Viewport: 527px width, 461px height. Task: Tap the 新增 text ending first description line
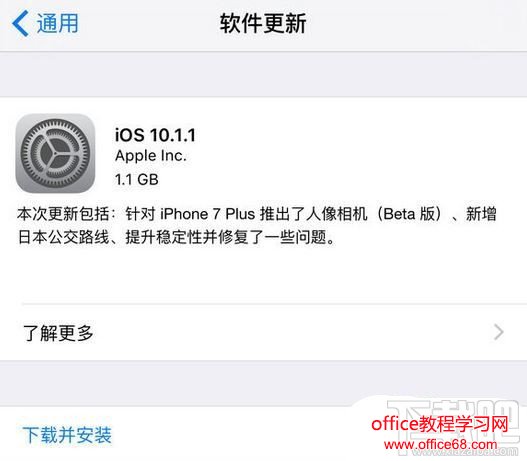481,214
